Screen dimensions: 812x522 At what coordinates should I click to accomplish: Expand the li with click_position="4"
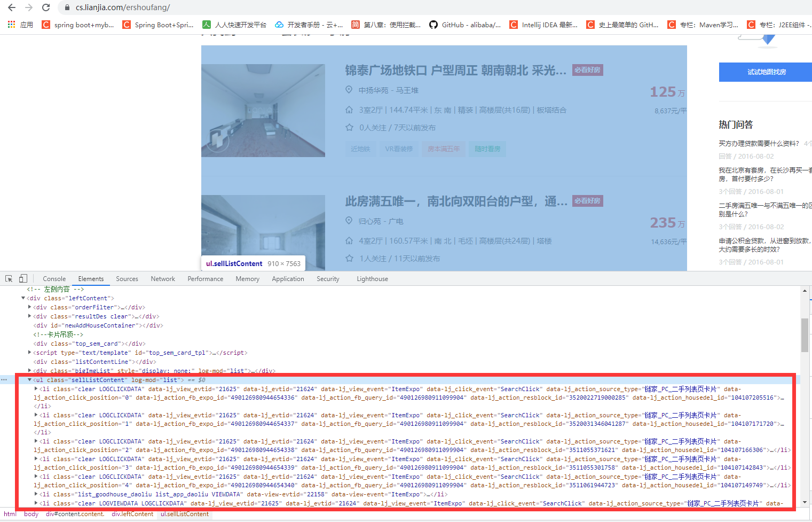[36, 477]
